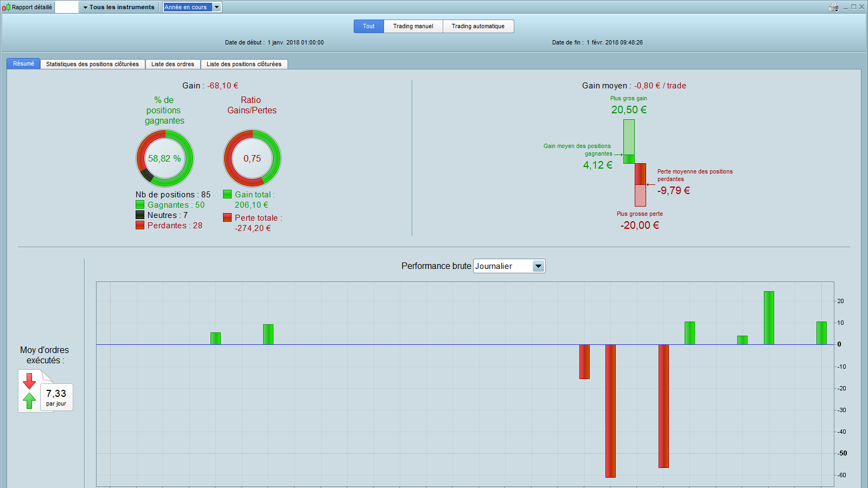The width and height of the screenshot is (868, 488).
Task: Click the "4,12 €" average winning gain value
Action: tap(598, 165)
